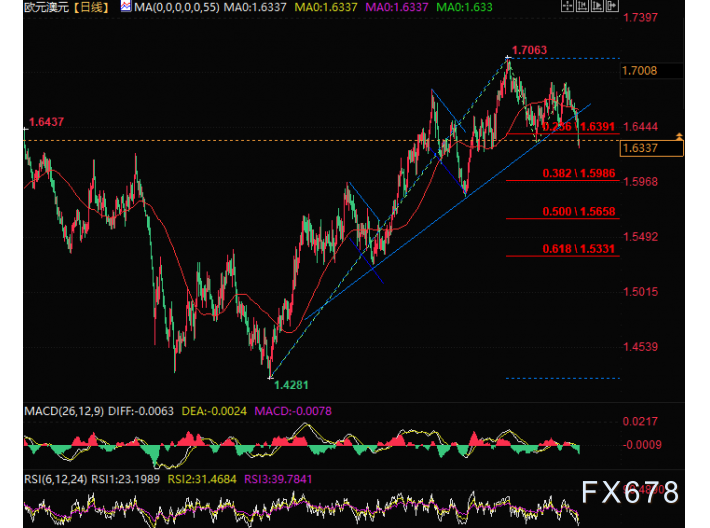
Task: Click the 0.500 \ 1.5658 Fibonacci level
Action: pos(579,211)
